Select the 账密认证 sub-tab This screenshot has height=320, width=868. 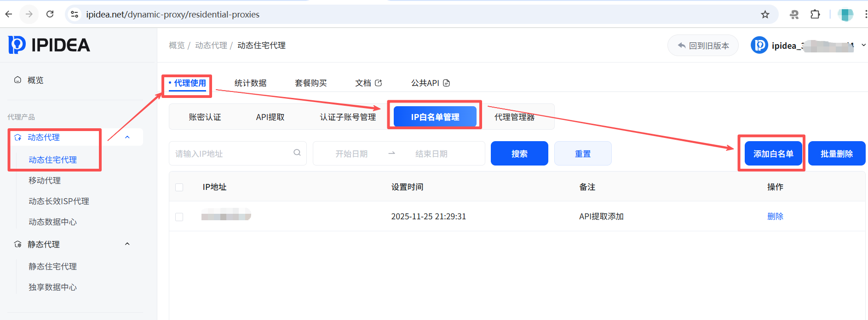click(x=205, y=117)
